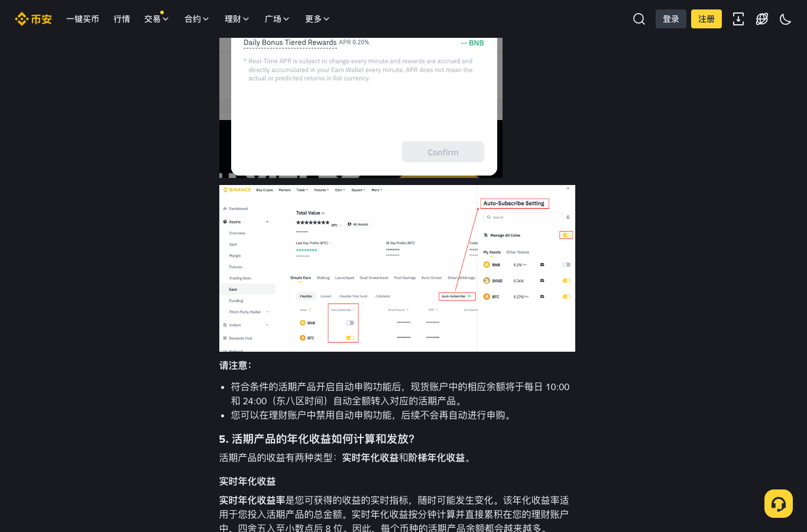Expand the 合约 dropdown menu
807x532 pixels.
point(197,19)
